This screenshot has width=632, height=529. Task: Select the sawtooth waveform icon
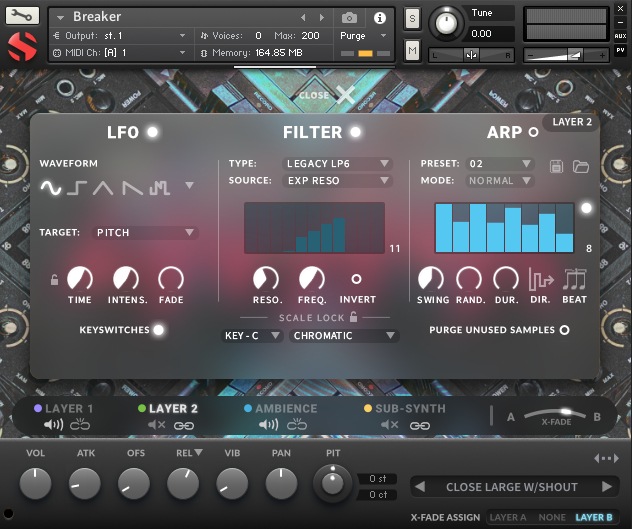131,186
